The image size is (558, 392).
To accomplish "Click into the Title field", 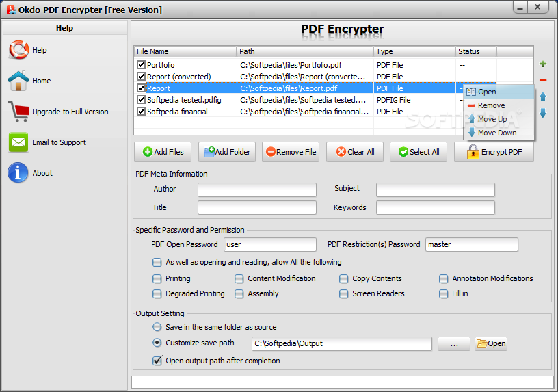I will tap(257, 207).
